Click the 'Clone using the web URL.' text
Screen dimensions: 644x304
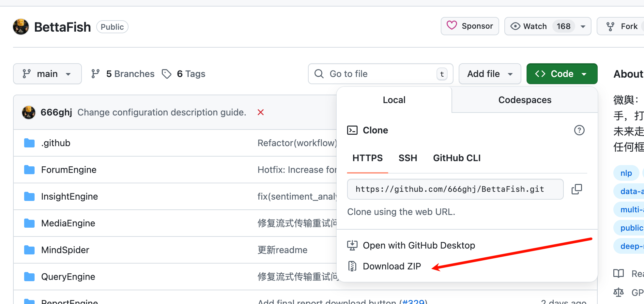pyautogui.click(x=401, y=212)
